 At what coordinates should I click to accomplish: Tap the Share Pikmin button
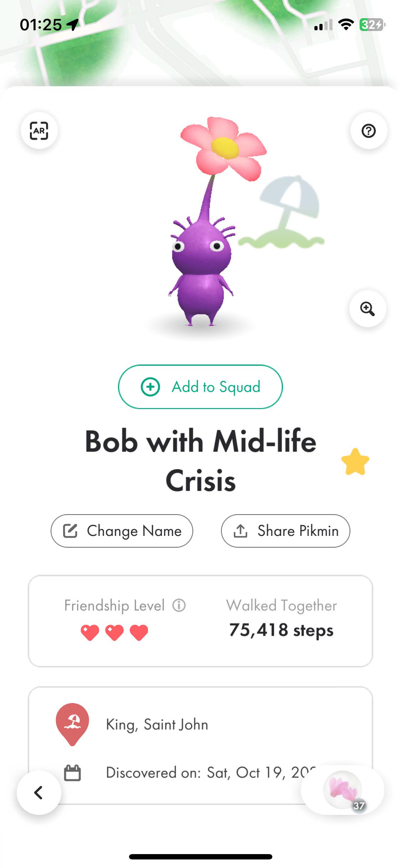(286, 531)
